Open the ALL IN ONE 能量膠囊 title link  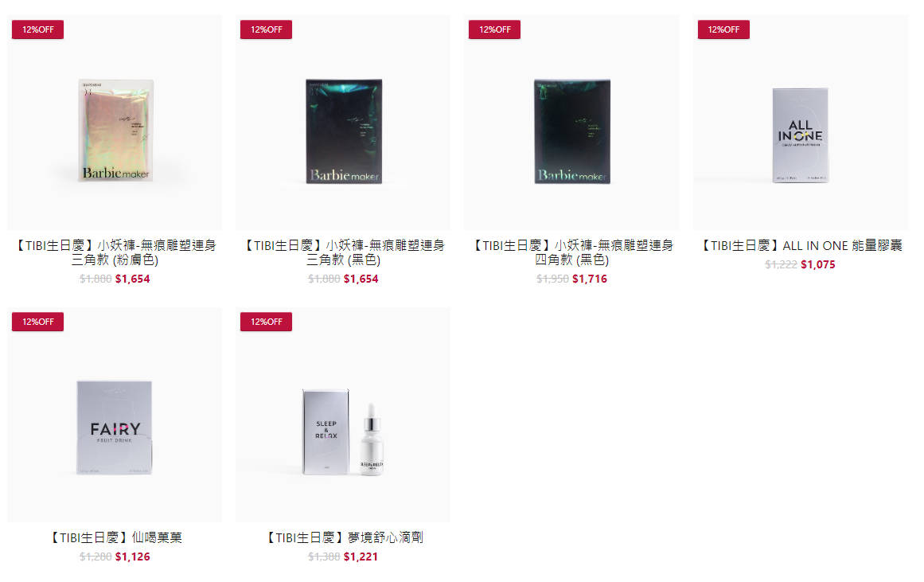tap(801, 245)
